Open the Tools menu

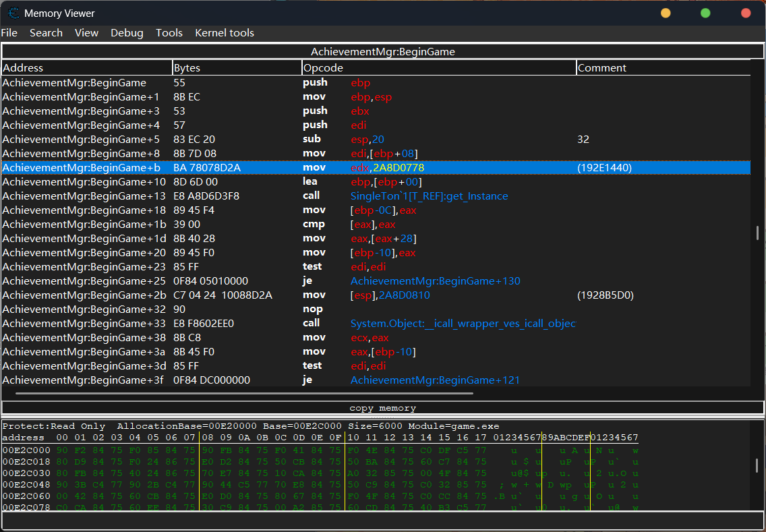tap(169, 33)
